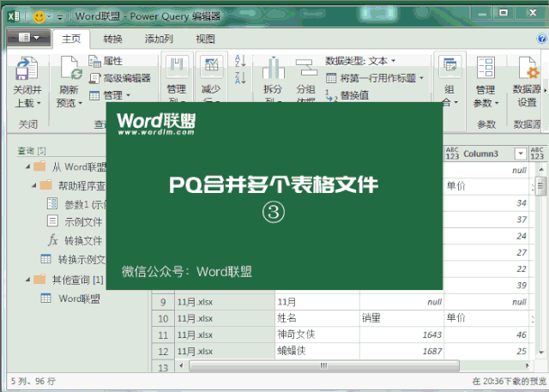Click the Manage Parameters (管理参数) icon
This screenshot has height=392, width=549.
click(486, 68)
